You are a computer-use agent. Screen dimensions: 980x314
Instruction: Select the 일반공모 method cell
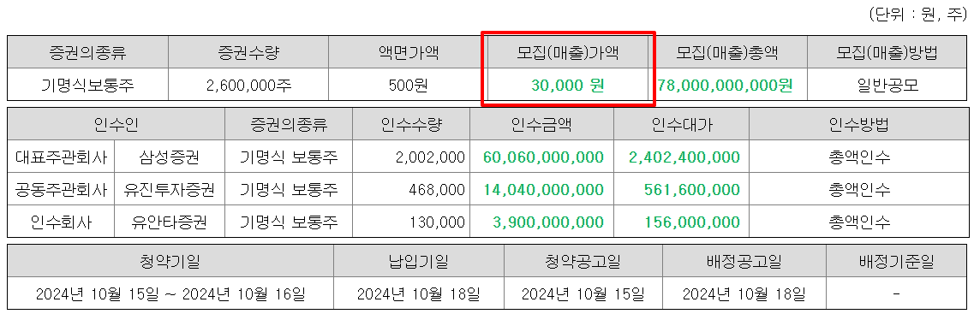[x=887, y=85]
